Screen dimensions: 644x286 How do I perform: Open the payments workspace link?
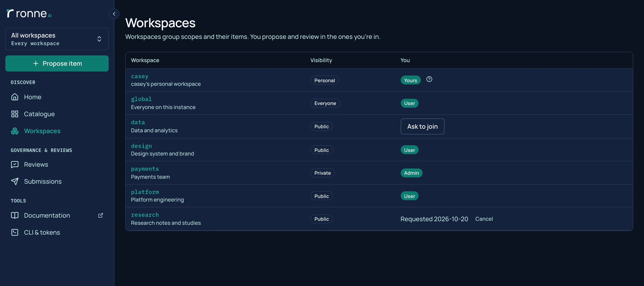pyautogui.click(x=145, y=169)
